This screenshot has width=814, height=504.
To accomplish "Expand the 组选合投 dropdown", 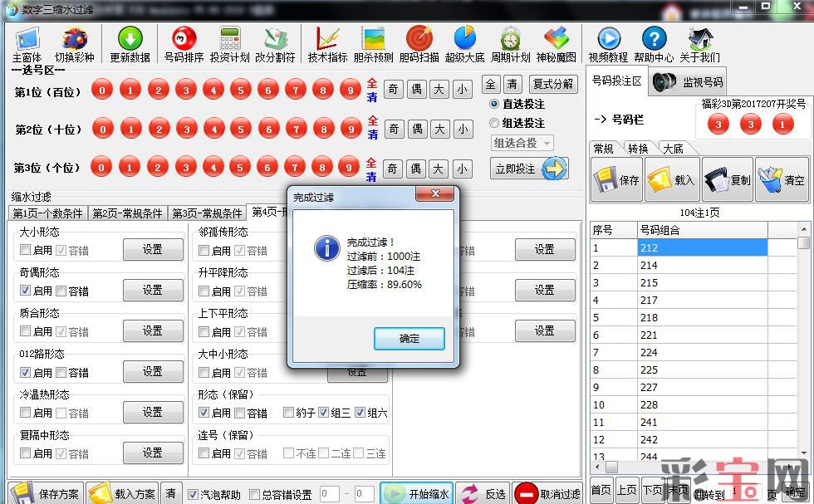I will tap(522, 143).
